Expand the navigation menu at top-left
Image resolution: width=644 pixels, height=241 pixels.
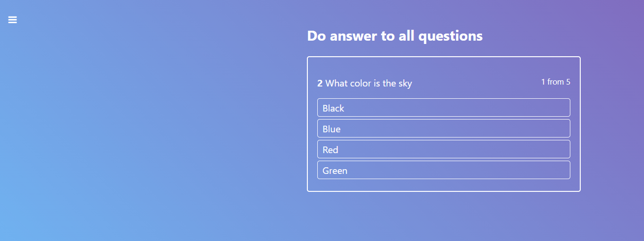(12, 19)
